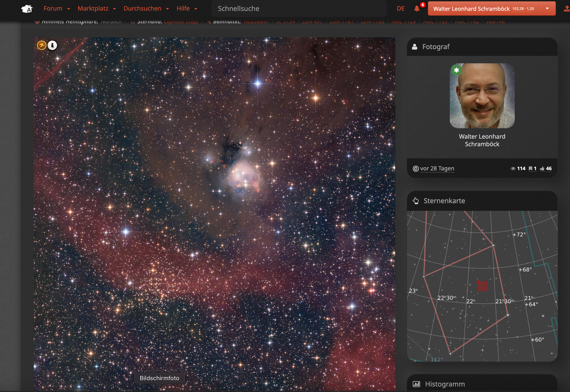The image size is (570, 392).
Task: Open the notifications bell
Action: [417, 9]
